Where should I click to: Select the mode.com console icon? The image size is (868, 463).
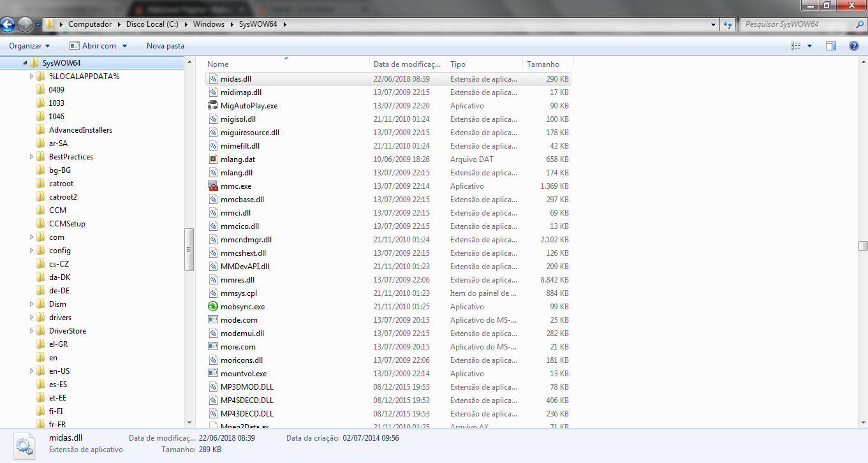212,320
